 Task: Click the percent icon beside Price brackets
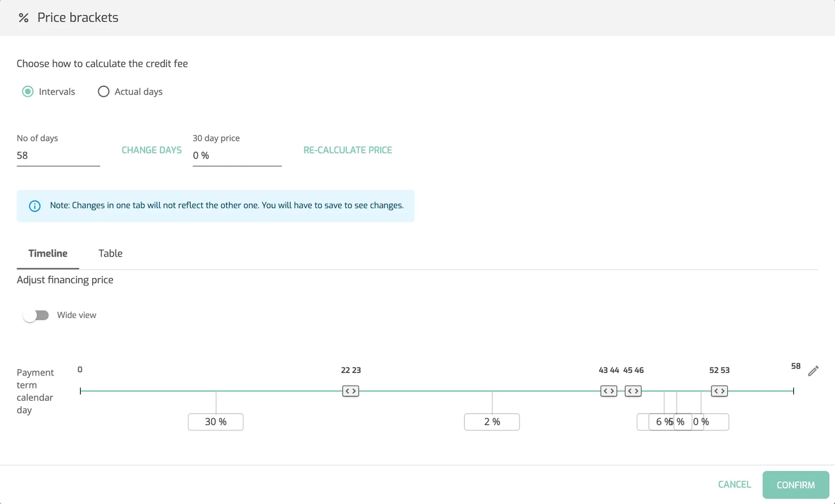tap(23, 18)
